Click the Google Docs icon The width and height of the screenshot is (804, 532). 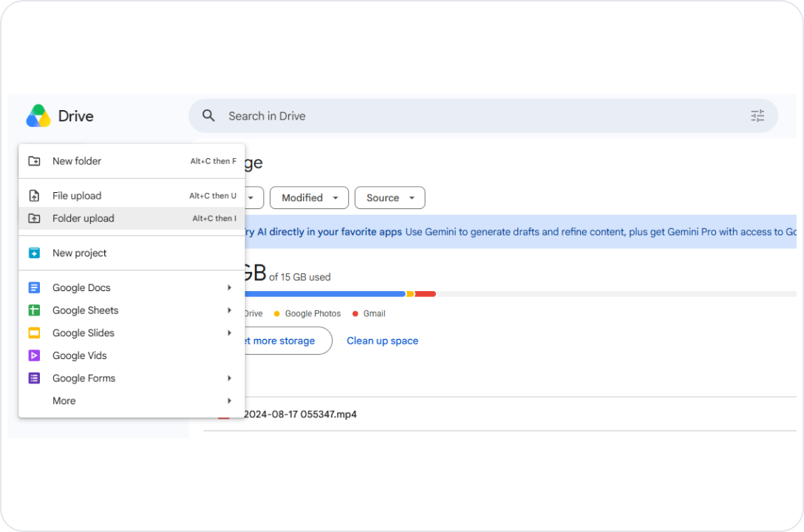34,287
